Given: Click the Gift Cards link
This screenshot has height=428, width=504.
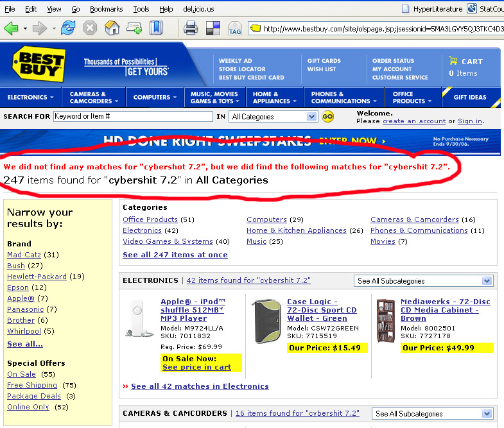Looking at the screenshot, I should (x=324, y=61).
